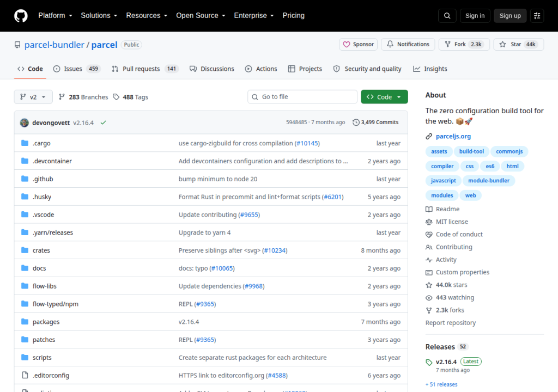The image size is (558, 392).
Task: Click the Readme book icon
Action: 429,209
